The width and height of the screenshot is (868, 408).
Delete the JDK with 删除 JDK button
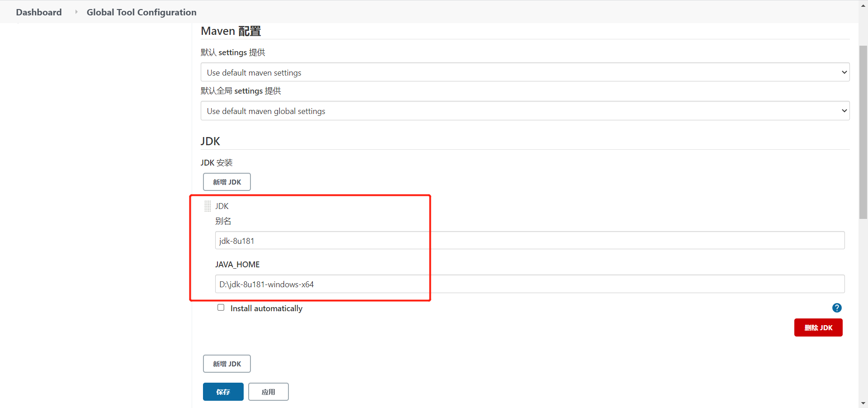[818, 327]
